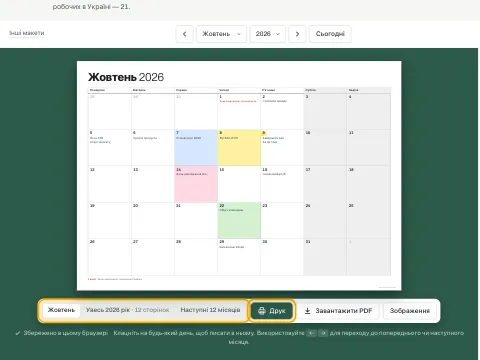Click the day 6 cell in calendar

click(x=153, y=148)
